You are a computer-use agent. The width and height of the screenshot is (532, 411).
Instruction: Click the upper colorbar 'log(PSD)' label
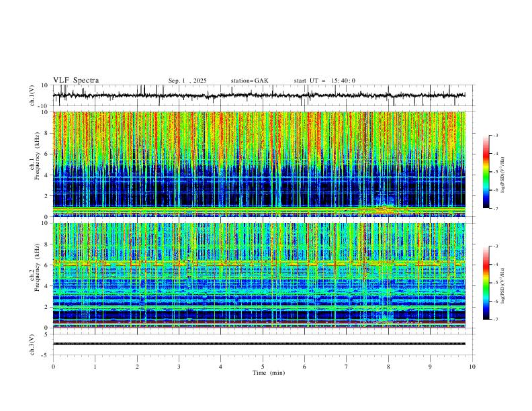click(x=502, y=175)
